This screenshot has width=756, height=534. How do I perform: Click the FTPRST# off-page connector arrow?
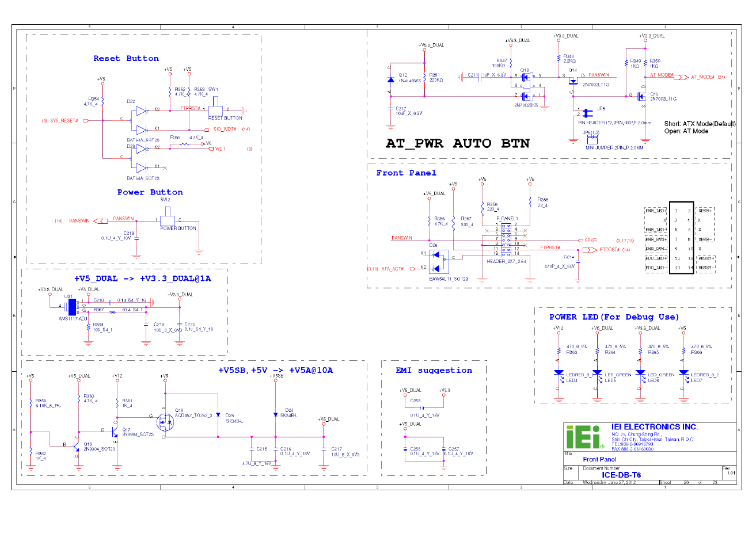pos(590,250)
